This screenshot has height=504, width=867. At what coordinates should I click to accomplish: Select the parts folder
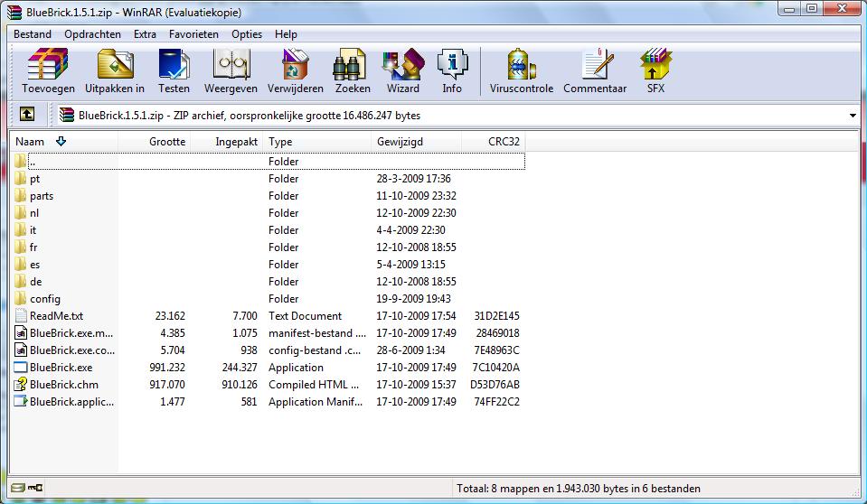pyautogui.click(x=42, y=196)
